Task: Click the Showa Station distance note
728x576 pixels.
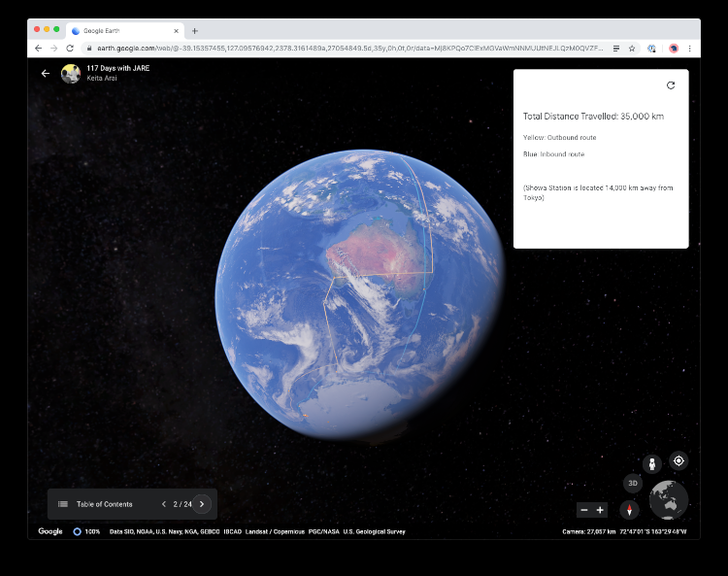Action: [x=598, y=192]
